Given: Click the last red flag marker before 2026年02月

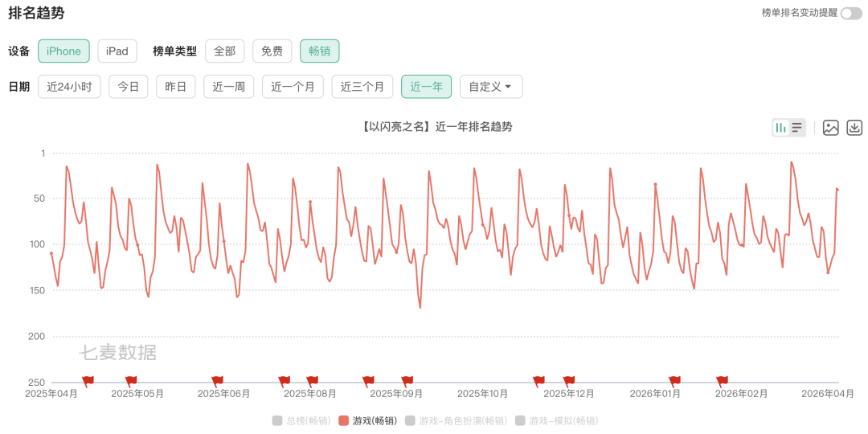Looking at the screenshot, I should (x=722, y=380).
